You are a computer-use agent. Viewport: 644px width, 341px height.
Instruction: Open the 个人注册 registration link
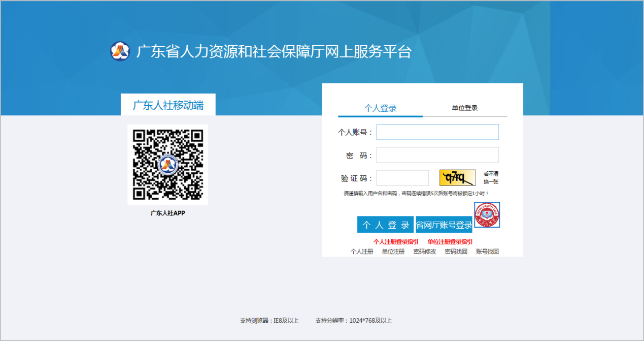[x=361, y=252]
